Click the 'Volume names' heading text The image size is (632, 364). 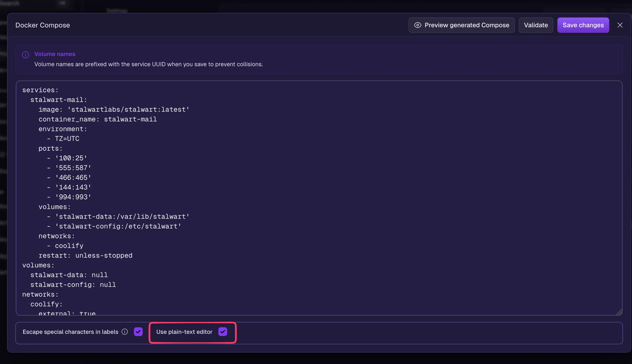[x=55, y=54]
